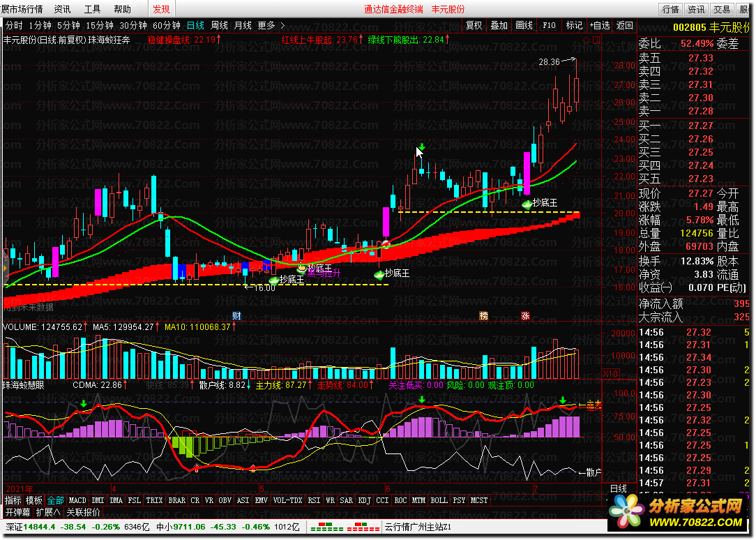This screenshot has height=540, width=756.
Task: Click the 发现 tab
Action: coord(161,9)
